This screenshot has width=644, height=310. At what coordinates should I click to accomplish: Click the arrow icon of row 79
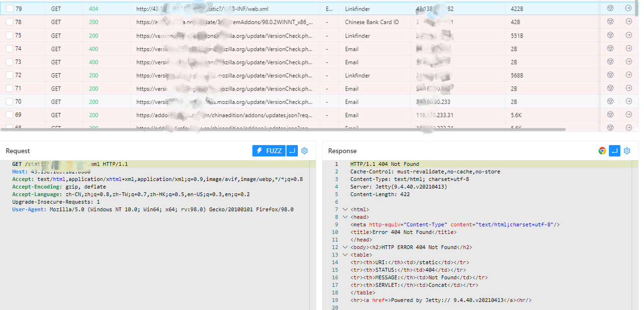point(628,8)
